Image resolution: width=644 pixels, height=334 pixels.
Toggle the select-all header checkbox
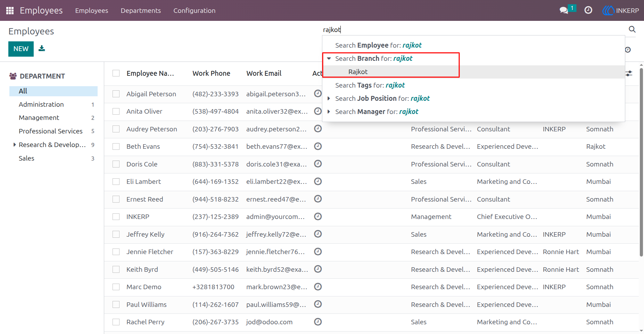click(116, 73)
